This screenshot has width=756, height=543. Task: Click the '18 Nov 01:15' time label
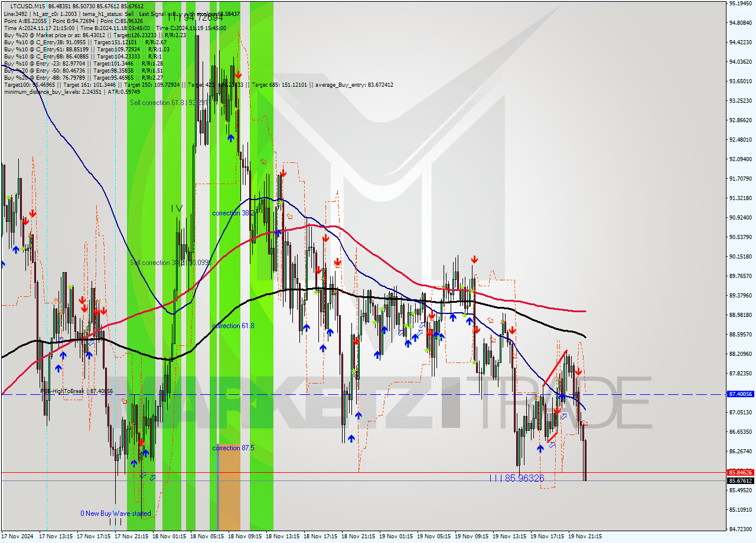170,537
